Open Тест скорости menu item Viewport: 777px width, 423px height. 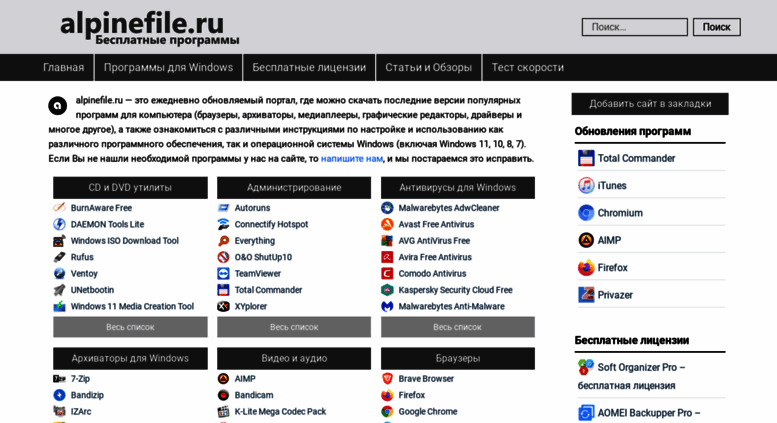(528, 67)
